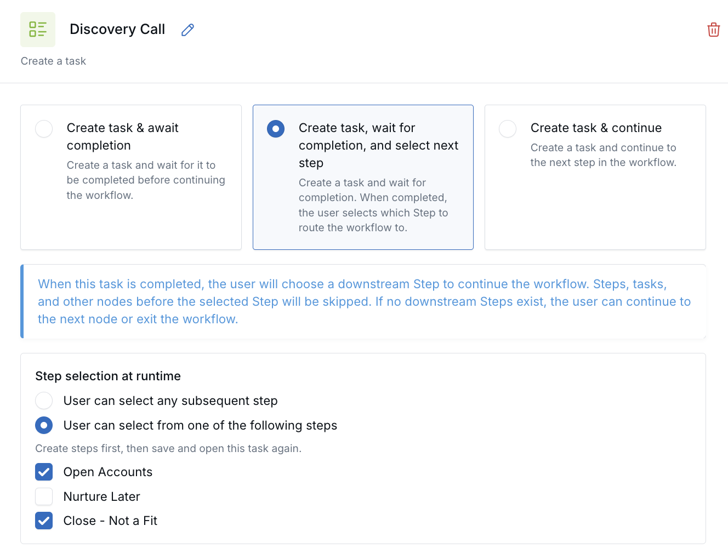Delete this task with the red trash icon
Screen dimensions: 728x560
pos(713,30)
